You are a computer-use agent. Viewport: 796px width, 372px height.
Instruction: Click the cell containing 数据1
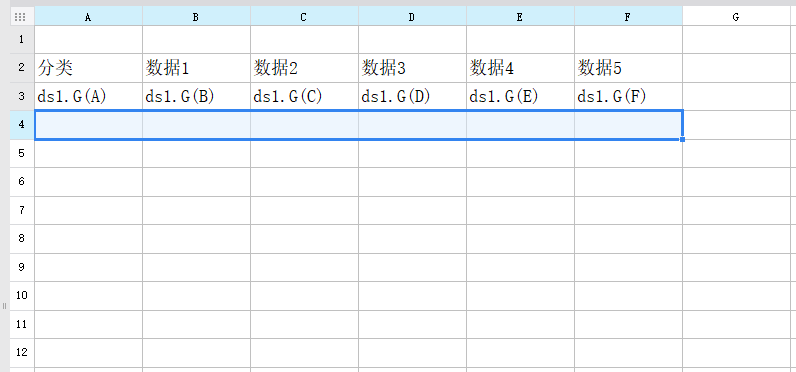point(196,68)
